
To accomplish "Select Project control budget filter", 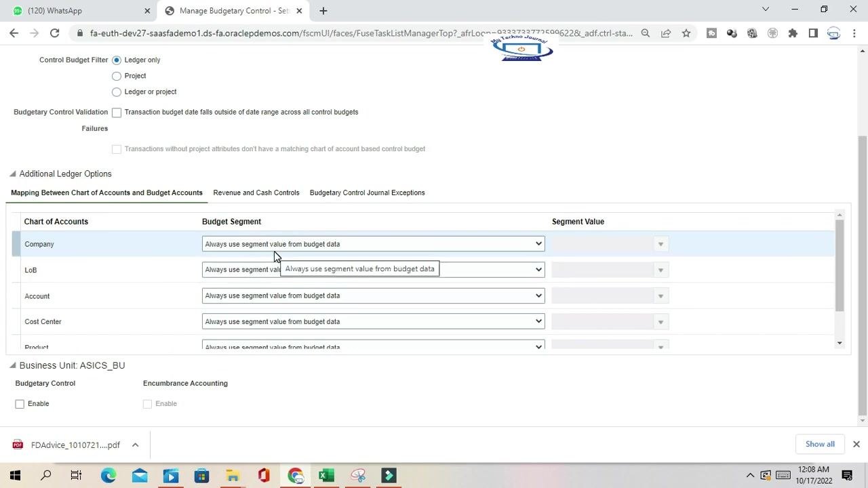I will [x=117, y=76].
